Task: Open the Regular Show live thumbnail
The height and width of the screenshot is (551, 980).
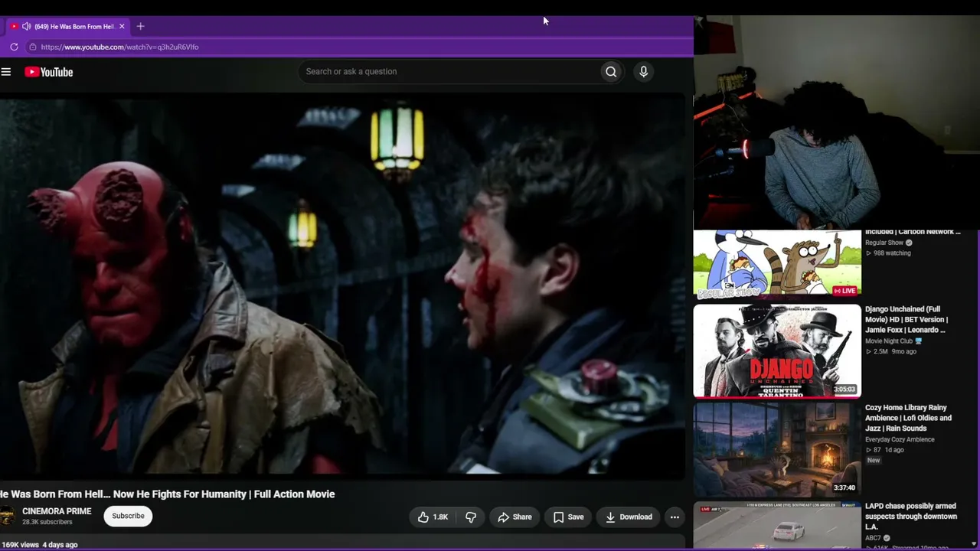Action: click(x=777, y=263)
